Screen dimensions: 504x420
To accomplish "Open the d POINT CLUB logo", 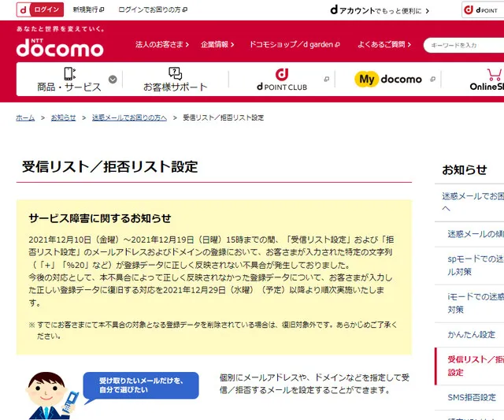I will point(282,80).
